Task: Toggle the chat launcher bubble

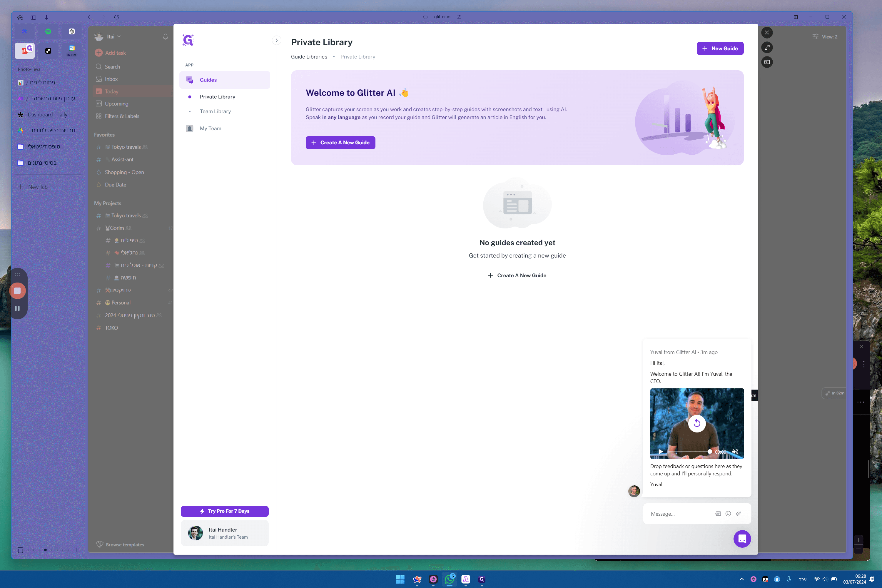Action: (742, 539)
